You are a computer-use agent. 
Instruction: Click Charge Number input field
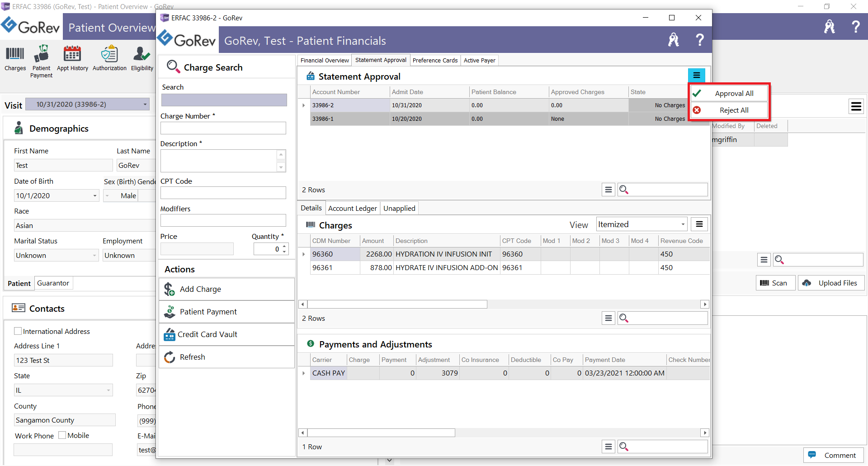pos(223,128)
